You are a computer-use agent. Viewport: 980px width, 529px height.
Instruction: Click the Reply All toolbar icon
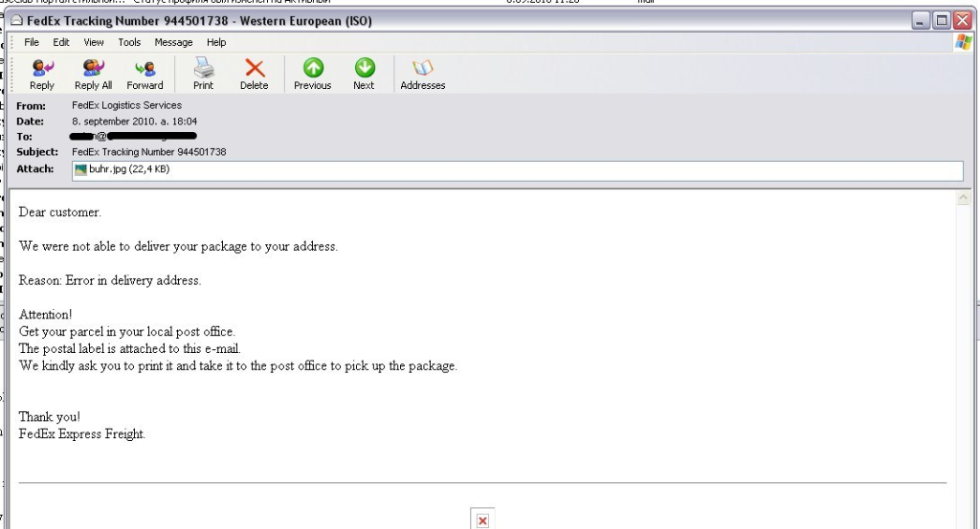[x=93, y=75]
